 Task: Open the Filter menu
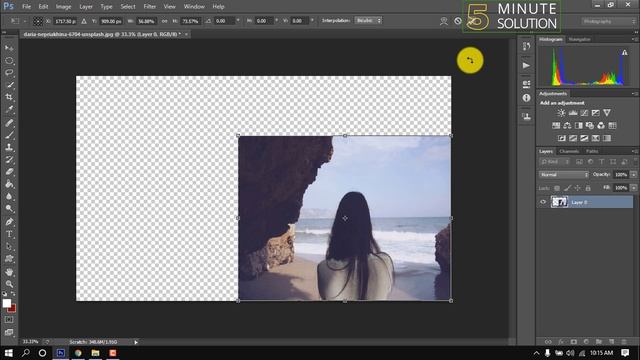pos(149,7)
